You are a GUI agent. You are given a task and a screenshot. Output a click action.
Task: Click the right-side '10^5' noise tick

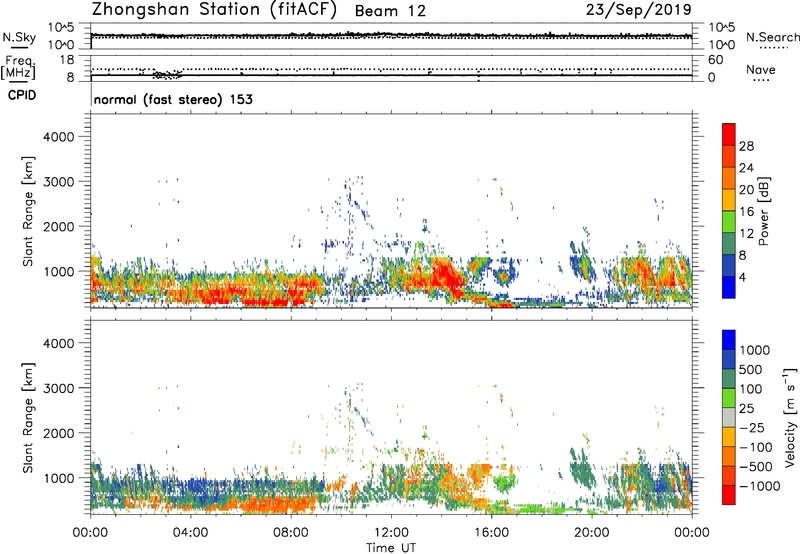coord(722,28)
